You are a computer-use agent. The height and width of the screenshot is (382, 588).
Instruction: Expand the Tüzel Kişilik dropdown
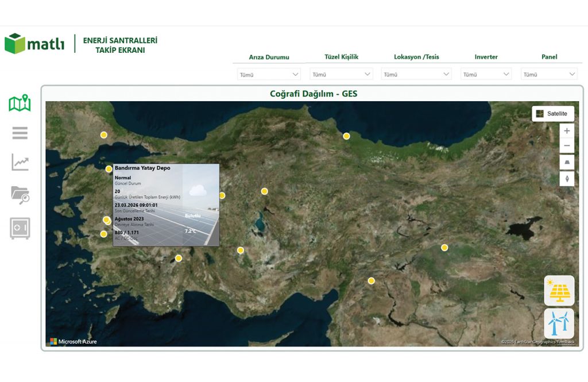click(x=341, y=74)
